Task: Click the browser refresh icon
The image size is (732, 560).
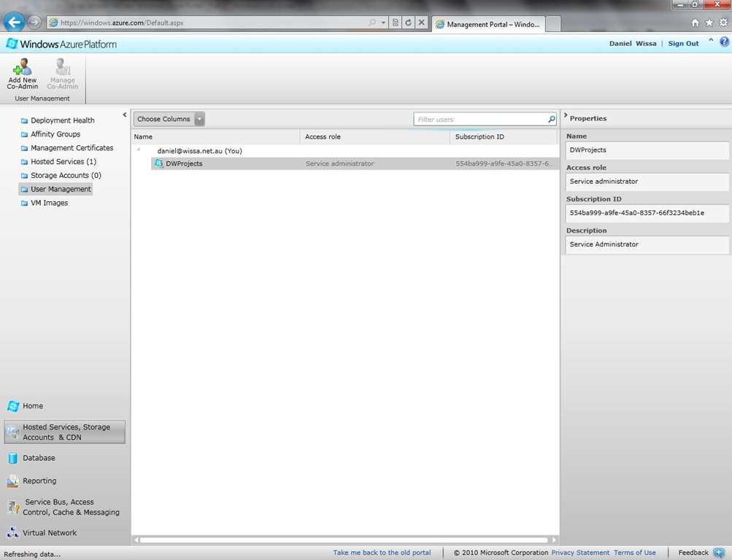Action: pos(408,23)
